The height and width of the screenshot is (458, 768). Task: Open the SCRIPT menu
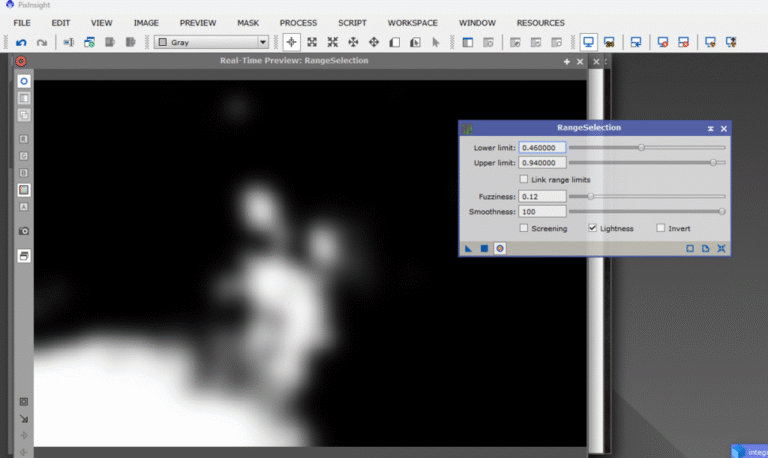coord(352,22)
